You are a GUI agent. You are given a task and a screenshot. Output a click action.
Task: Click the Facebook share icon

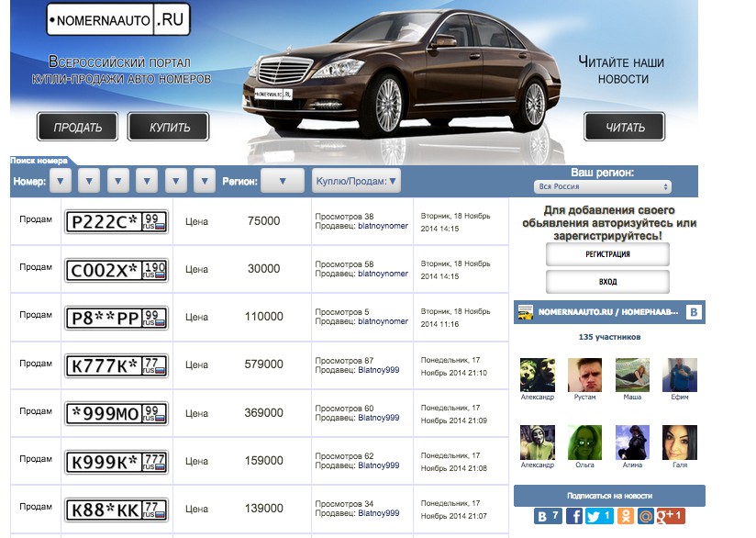[x=573, y=516]
